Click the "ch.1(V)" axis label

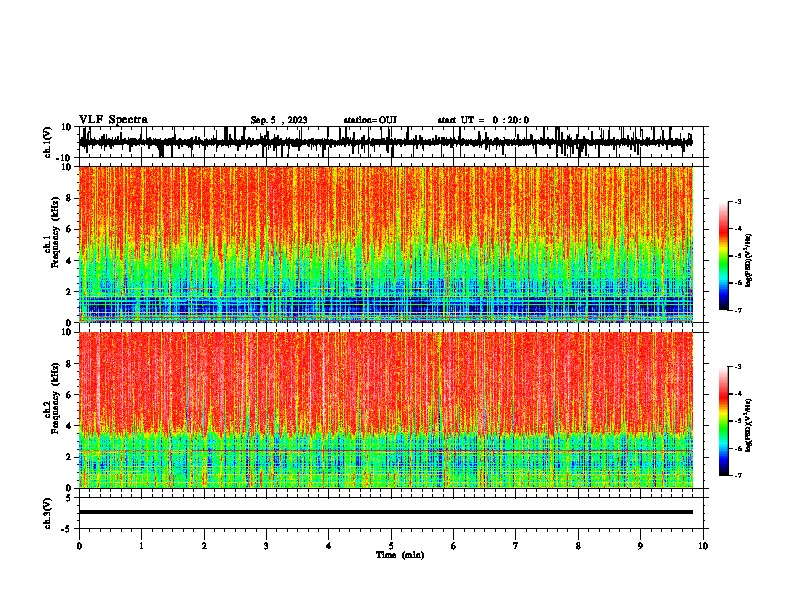(47, 142)
